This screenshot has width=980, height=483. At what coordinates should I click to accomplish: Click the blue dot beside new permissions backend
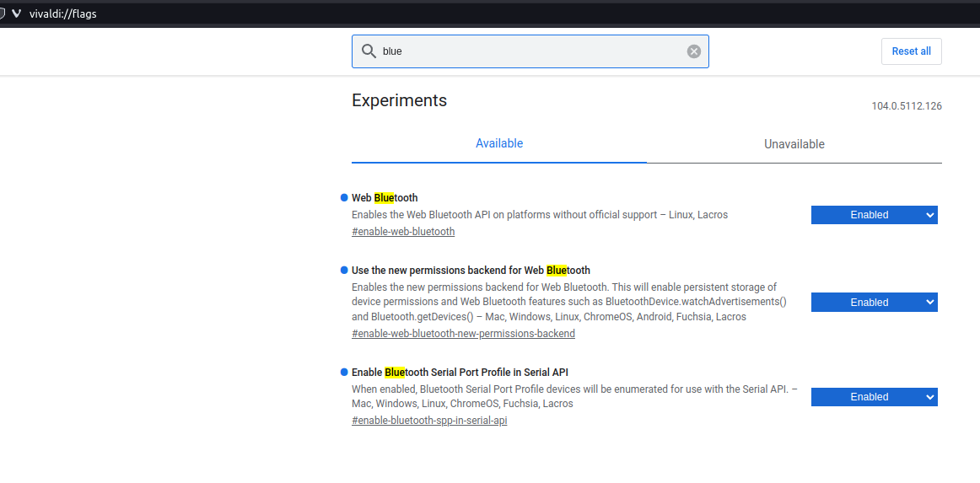344,270
